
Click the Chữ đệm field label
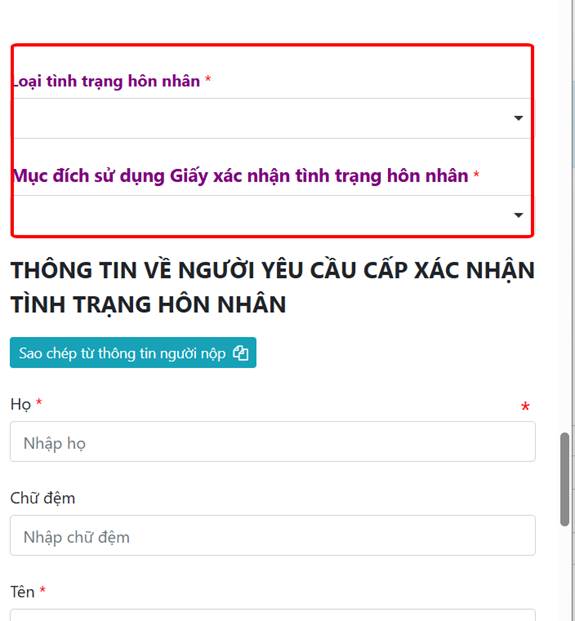click(43, 498)
